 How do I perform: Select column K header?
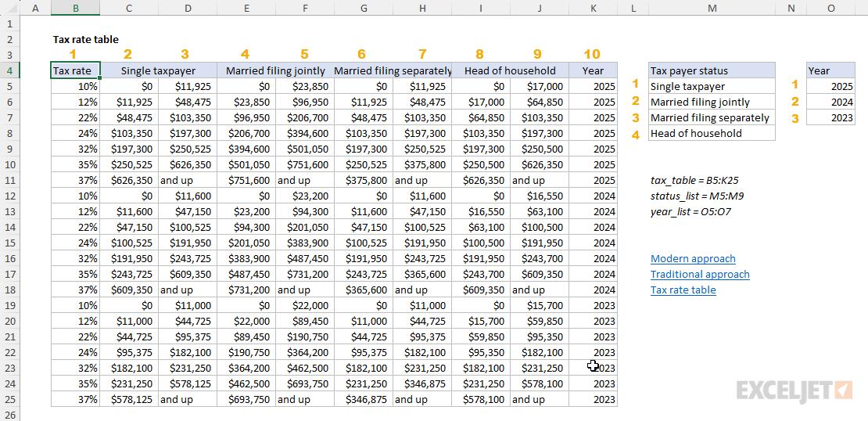click(594, 8)
